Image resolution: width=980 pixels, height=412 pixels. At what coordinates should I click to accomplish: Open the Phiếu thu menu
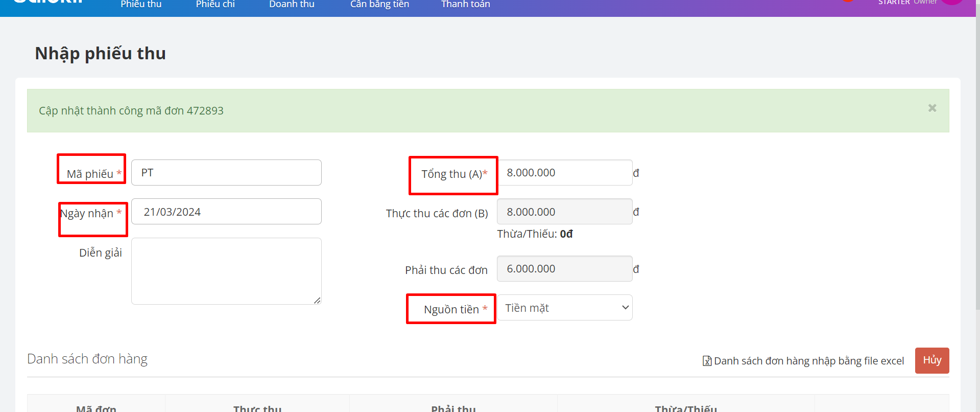tap(141, 5)
